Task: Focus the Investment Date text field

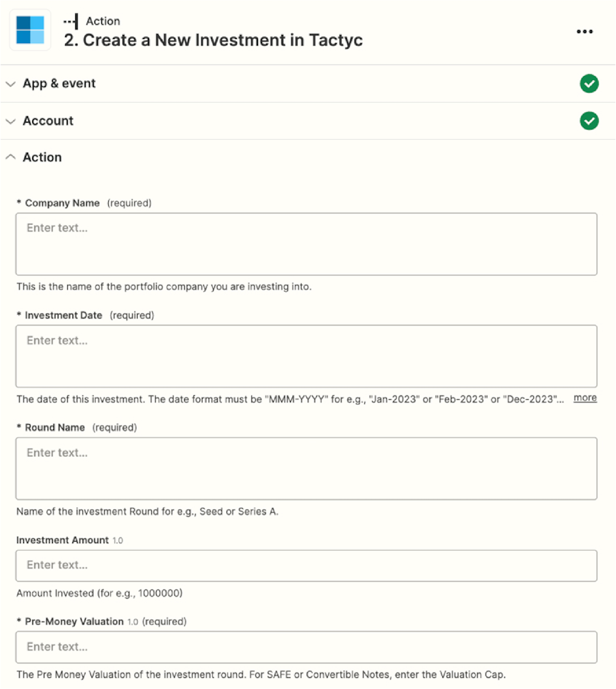Action: (x=306, y=356)
